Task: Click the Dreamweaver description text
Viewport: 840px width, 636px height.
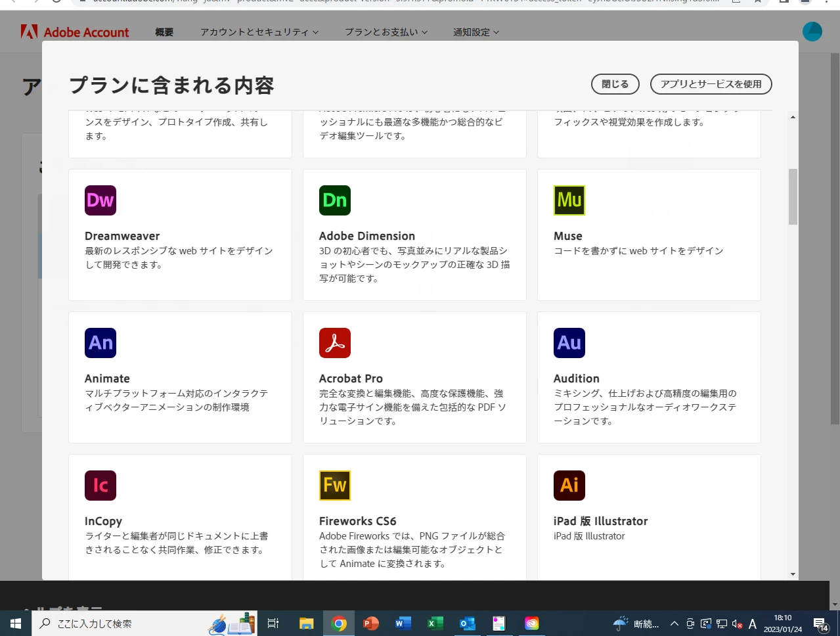Action: [179, 258]
